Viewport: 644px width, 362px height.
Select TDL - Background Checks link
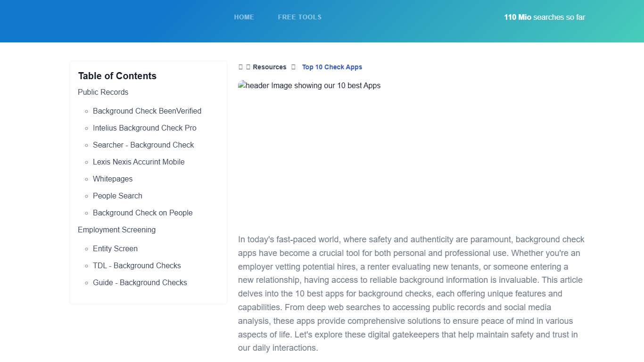pos(137,265)
